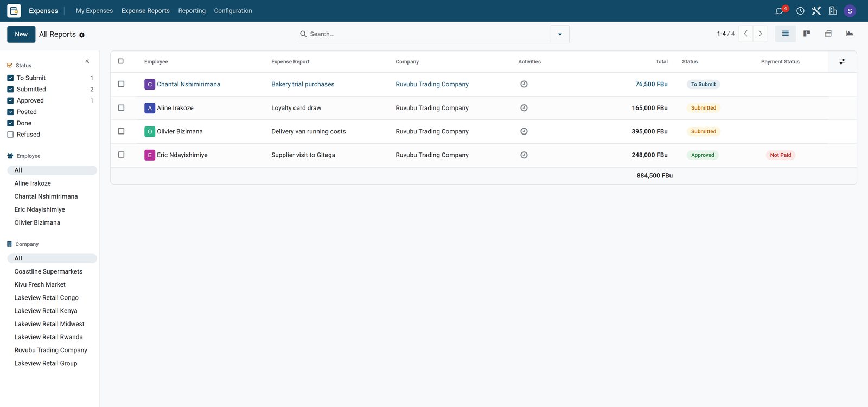The height and width of the screenshot is (407, 868).
Task: Filter by company Kivu Fresh Market
Action: pos(40,284)
